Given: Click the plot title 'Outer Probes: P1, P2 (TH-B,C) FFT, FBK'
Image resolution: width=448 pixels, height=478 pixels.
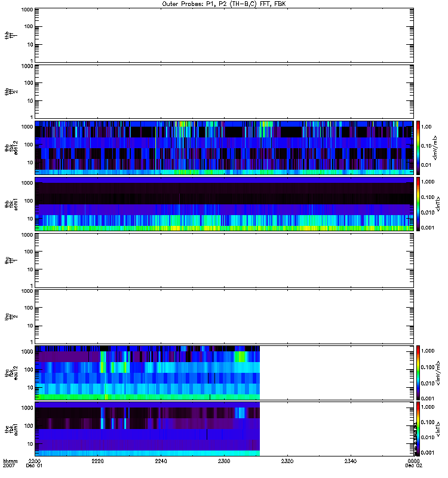Looking at the screenshot, I should coord(224,4).
